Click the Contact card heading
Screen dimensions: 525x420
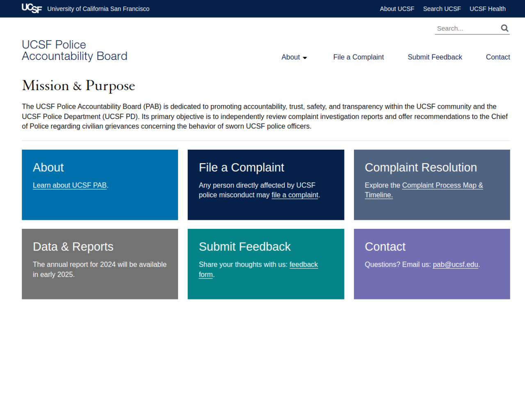[385, 247]
